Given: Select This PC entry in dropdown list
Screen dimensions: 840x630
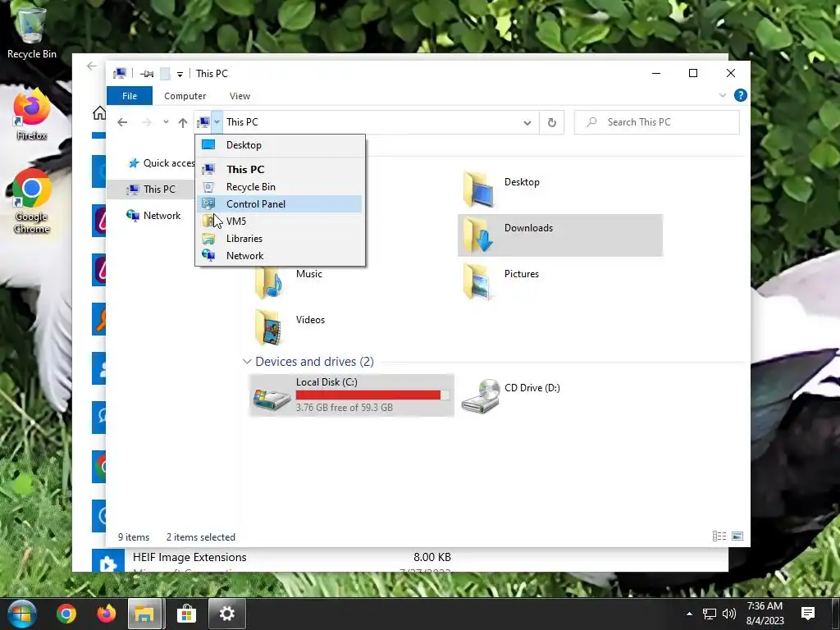Looking at the screenshot, I should 280,169.
